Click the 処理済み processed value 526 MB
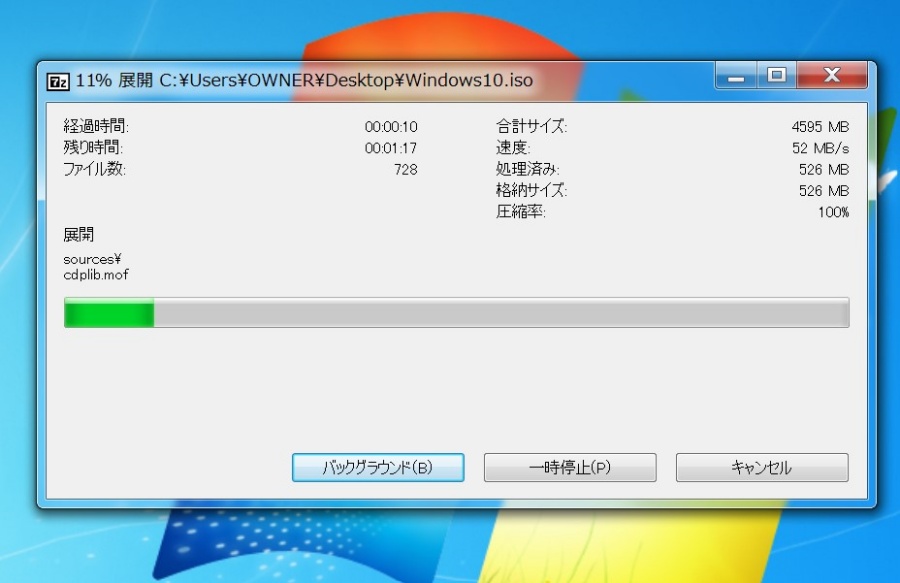Viewport: 900px width, 583px height. tap(824, 169)
